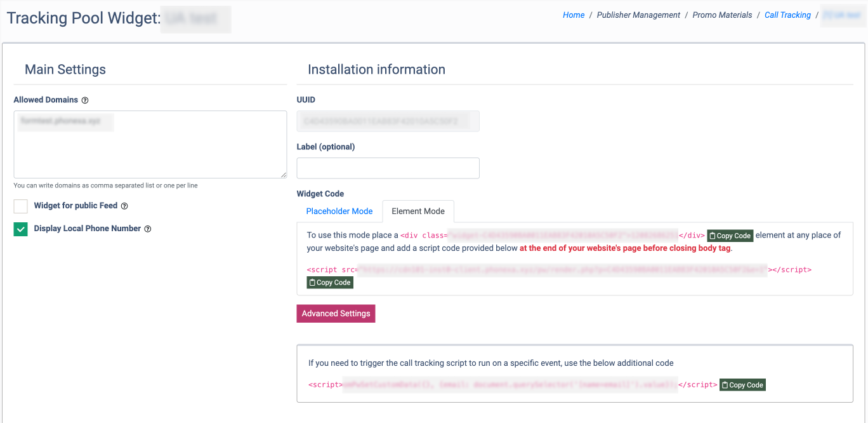
Task: Switch to Placeholder Mode tab
Action: click(x=339, y=211)
